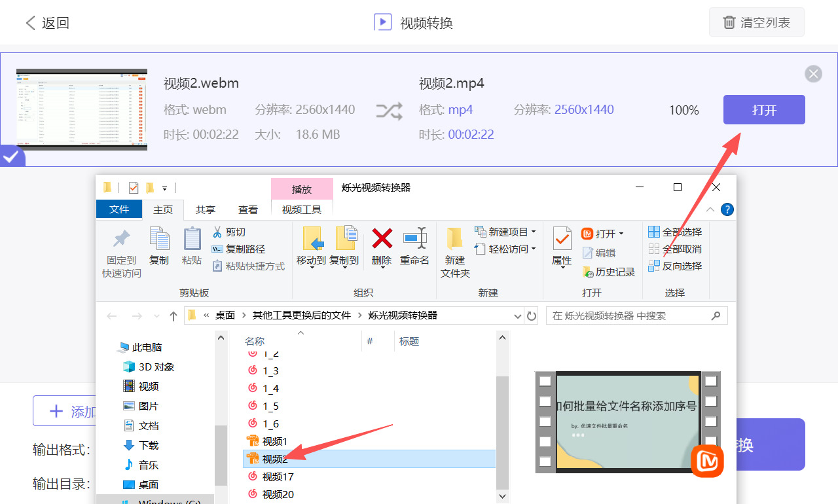Select 下载 in navigation pane
The width and height of the screenshot is (838, 504).
pyautogui.click(x=141, y=445)
